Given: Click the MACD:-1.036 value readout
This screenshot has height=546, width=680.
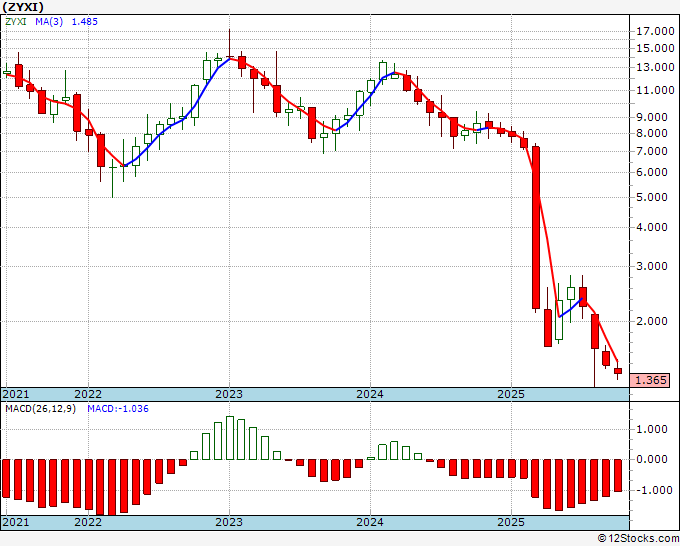Looking at the screenshot, I should (118, 409).
